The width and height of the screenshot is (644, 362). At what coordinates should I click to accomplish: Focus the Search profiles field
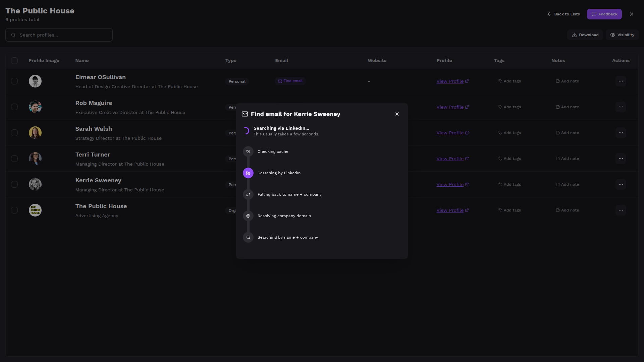(x=59, y=35)
